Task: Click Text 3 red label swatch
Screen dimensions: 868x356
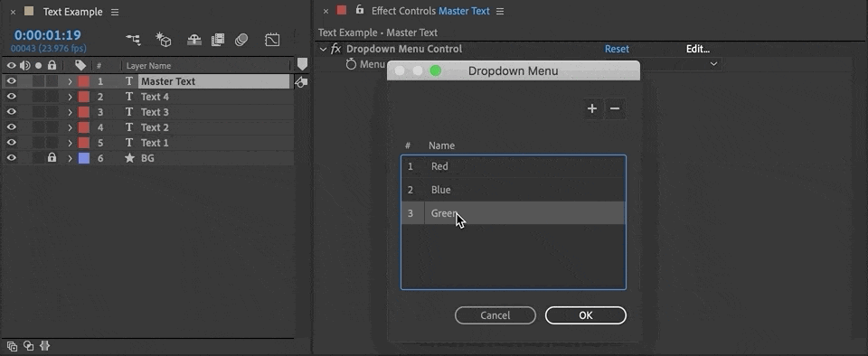Action: 83,112
